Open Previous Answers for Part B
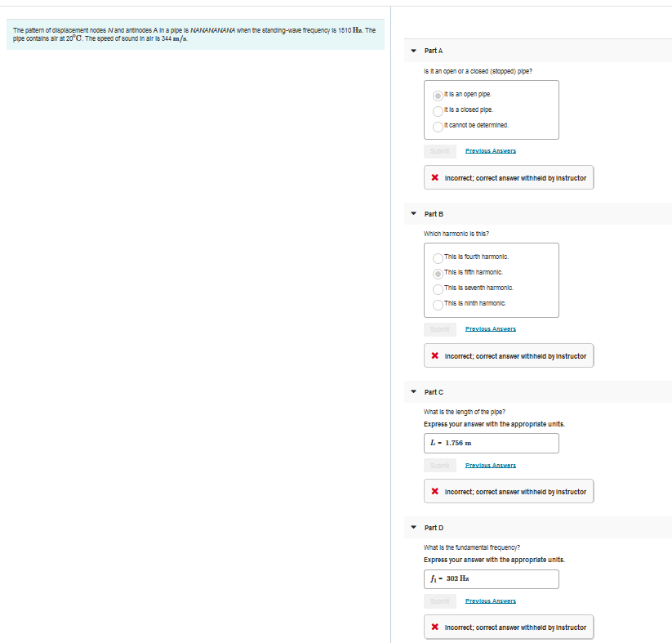This screenshot has width=672, height=643. coord(490,328)
